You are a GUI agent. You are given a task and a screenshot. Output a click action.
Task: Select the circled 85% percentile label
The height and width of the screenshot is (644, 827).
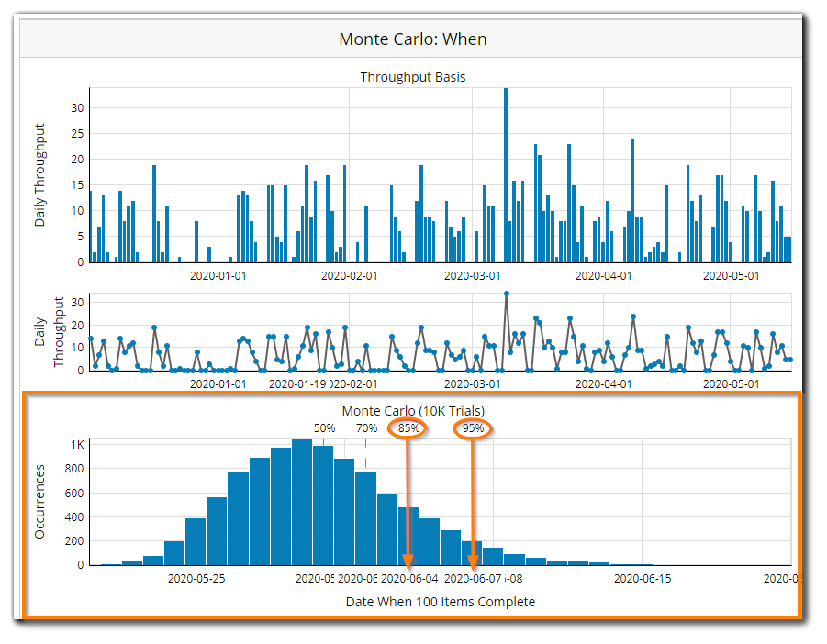tap(408, 427)
